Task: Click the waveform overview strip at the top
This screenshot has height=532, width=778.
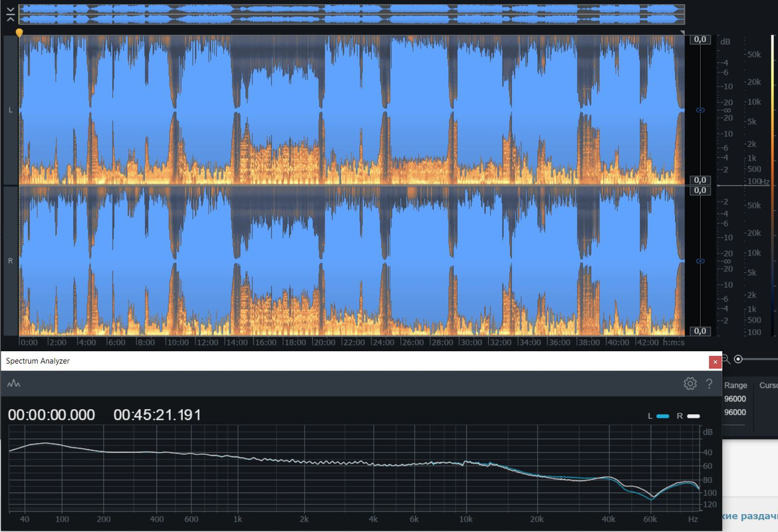Action: [351, 15]
